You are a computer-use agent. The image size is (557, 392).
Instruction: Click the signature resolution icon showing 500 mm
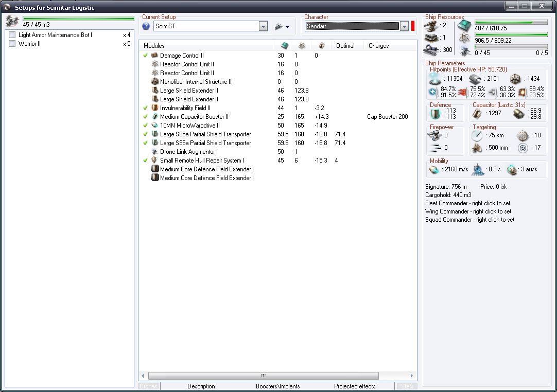[x=477, y=148]
